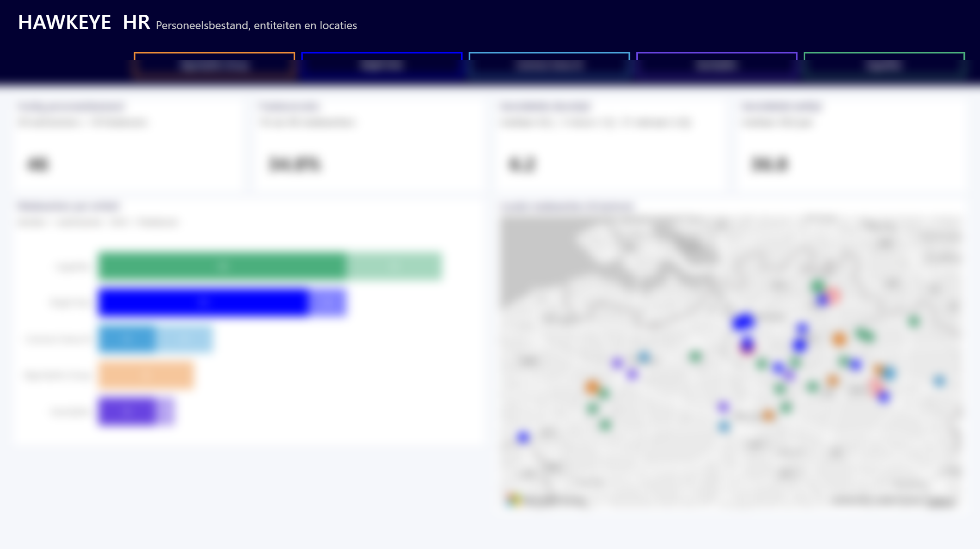Click the large blue marker cluster on the map
Viewport: 980px width, 549px height.
coord(743,322)
